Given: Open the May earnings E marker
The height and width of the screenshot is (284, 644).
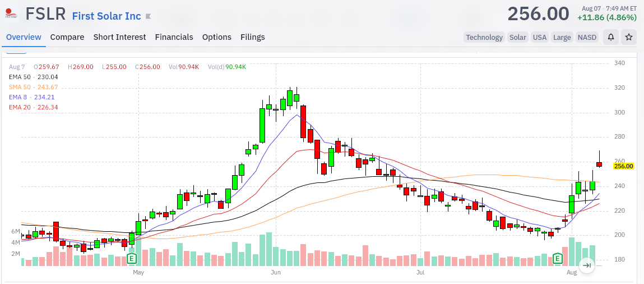Looking at the screenshot, I should 131,259.
